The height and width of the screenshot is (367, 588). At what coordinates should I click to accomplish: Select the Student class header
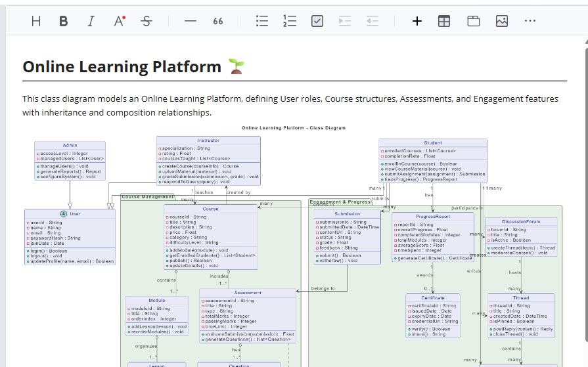433,143
